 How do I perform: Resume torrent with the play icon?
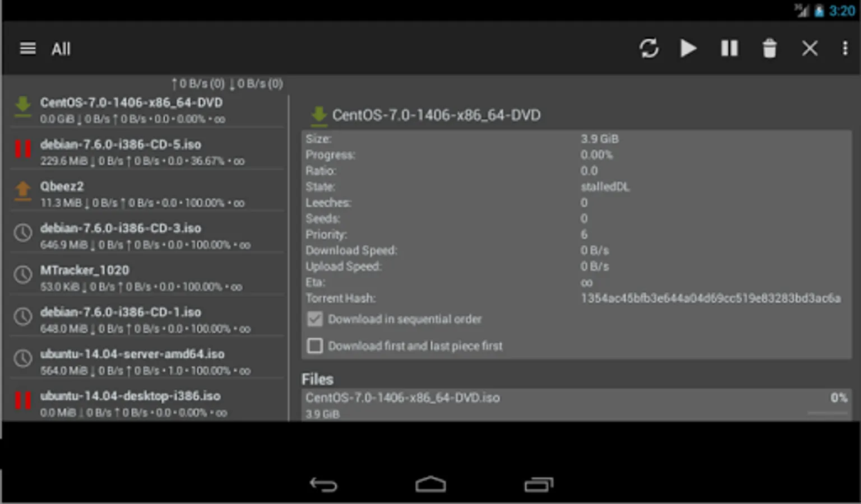[x=688, y=48]
